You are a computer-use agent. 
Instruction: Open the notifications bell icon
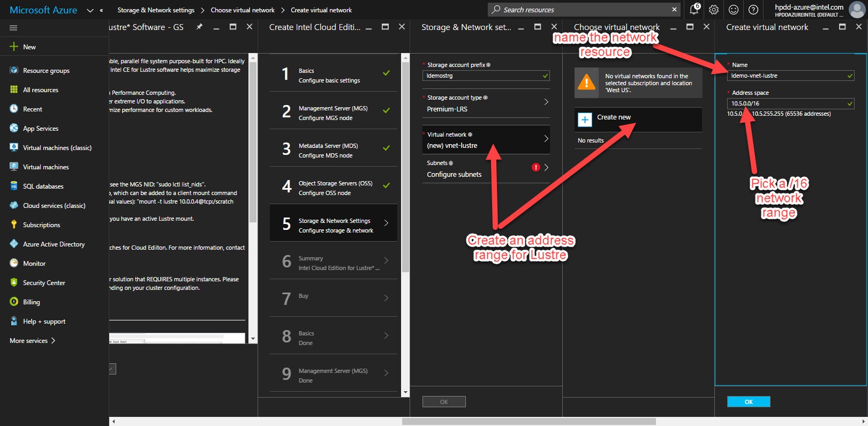coord(695,9)
